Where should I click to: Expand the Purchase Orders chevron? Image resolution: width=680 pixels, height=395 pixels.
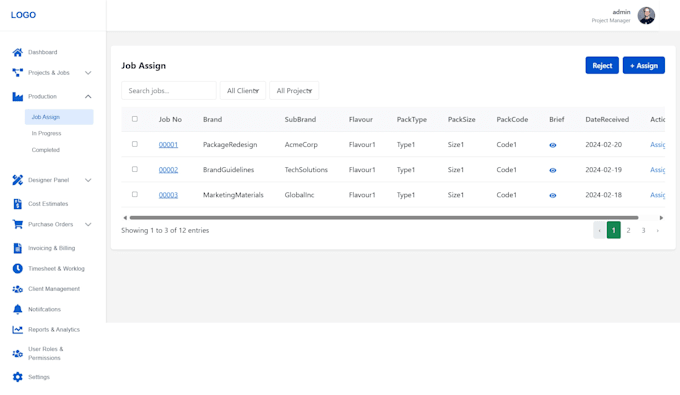coord(88,225)
